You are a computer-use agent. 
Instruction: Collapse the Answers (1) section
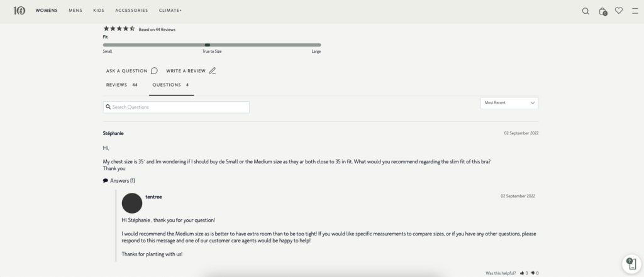[x=119, y=180]
